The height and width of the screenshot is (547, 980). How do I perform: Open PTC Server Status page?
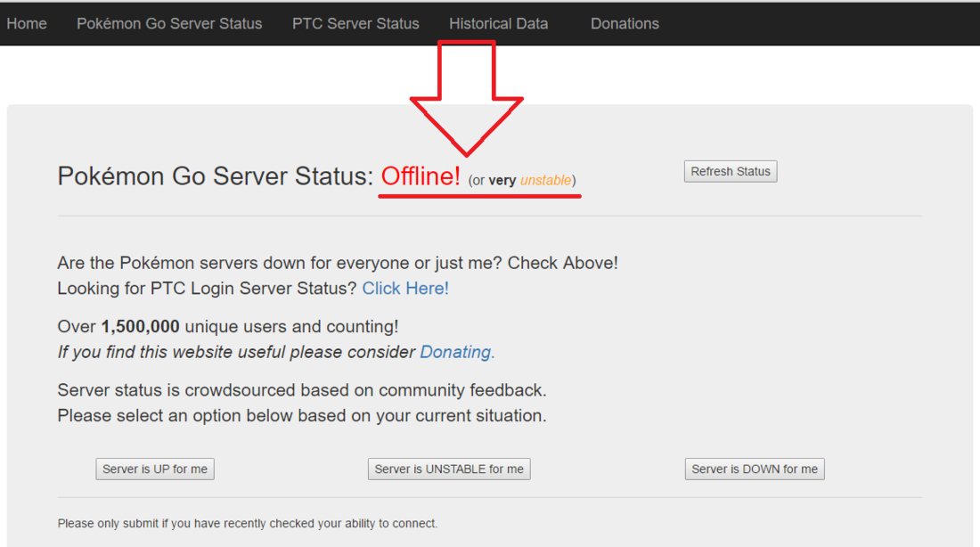(x=355, y=24)
